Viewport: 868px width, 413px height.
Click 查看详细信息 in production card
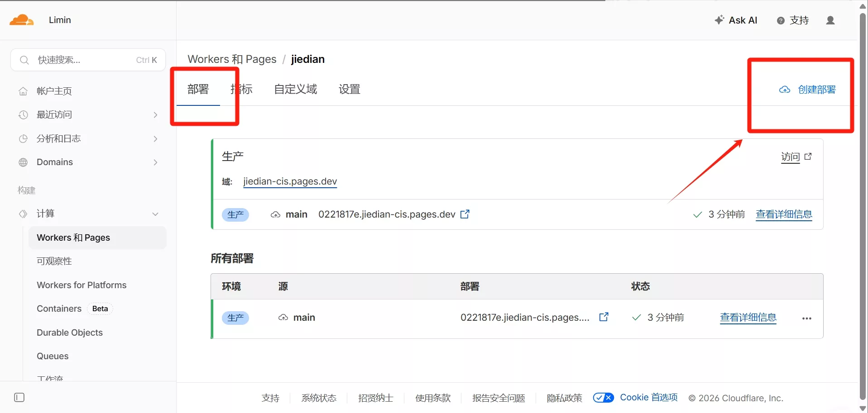pos(784,214)
